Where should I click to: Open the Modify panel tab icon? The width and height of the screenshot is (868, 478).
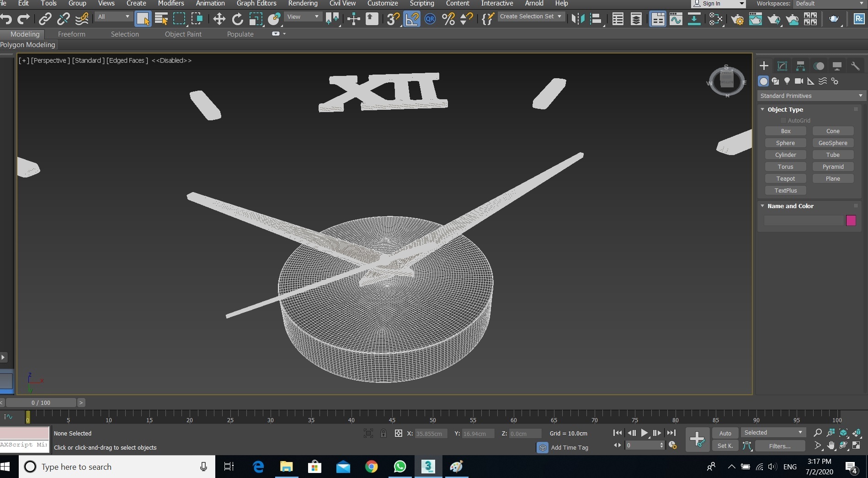782,66
